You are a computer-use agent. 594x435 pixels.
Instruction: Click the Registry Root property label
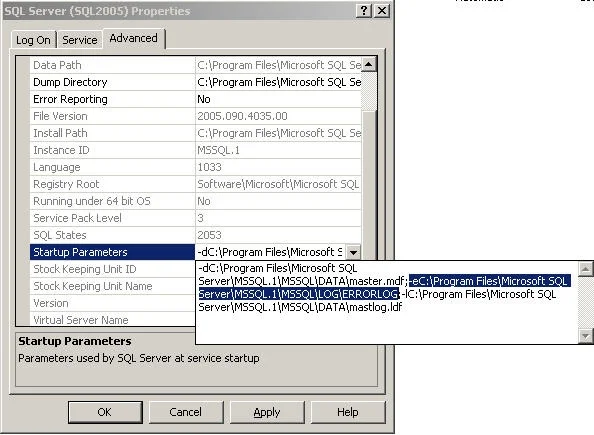click(x=66, y=184)
